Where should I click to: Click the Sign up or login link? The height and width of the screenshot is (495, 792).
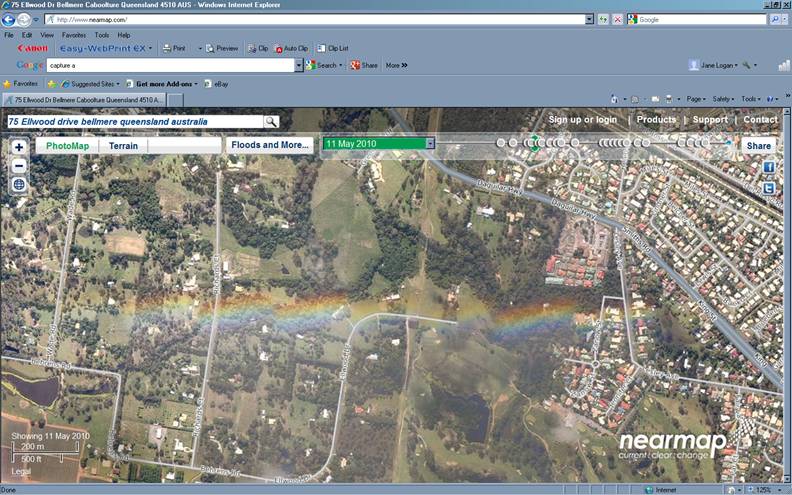pos(582,120)
